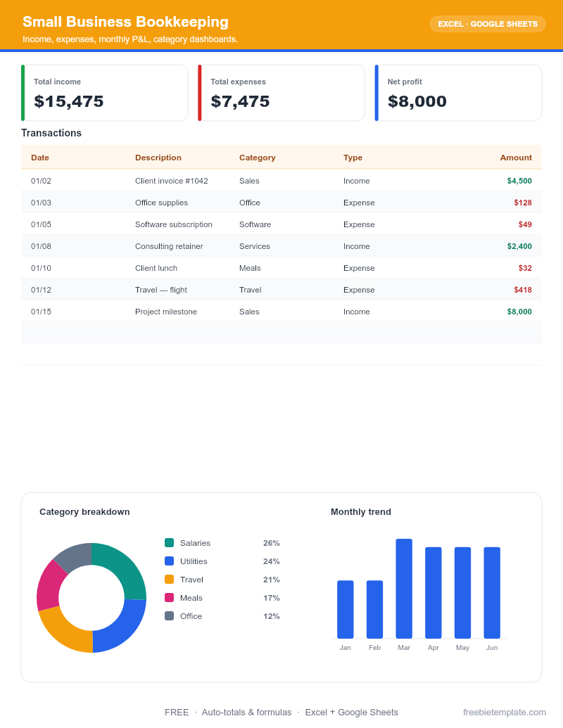The width and height of the screenshot is (563, 728).
Task: Click the Monthly trend heading
Action: click(x=361, y=511)
